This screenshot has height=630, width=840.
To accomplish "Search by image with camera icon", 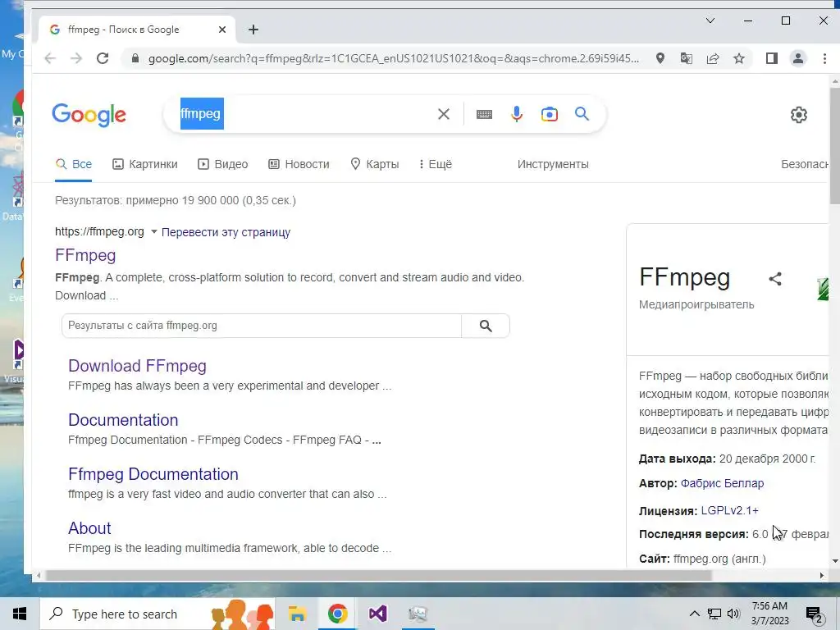I will (549, 114).
